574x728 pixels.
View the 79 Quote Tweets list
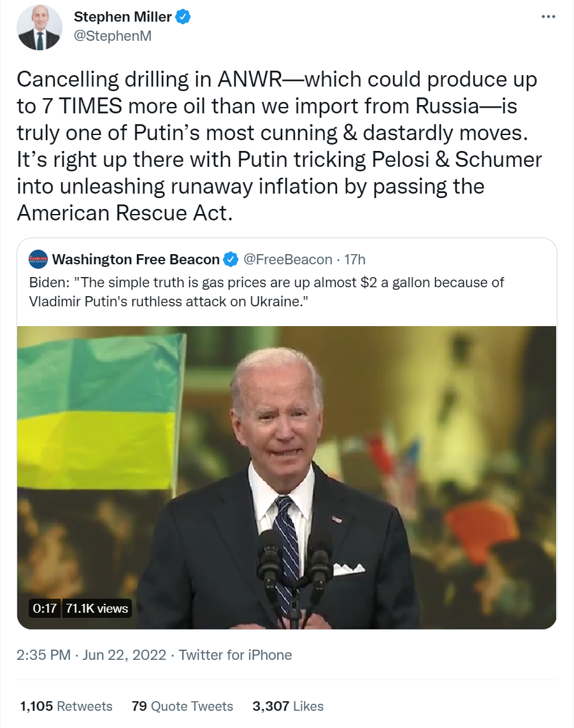click(x=182, y=706)
